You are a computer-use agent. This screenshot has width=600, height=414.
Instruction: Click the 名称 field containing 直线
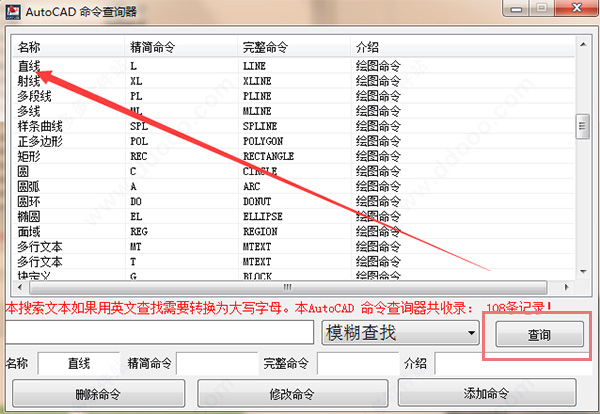(x=79, y=363)
